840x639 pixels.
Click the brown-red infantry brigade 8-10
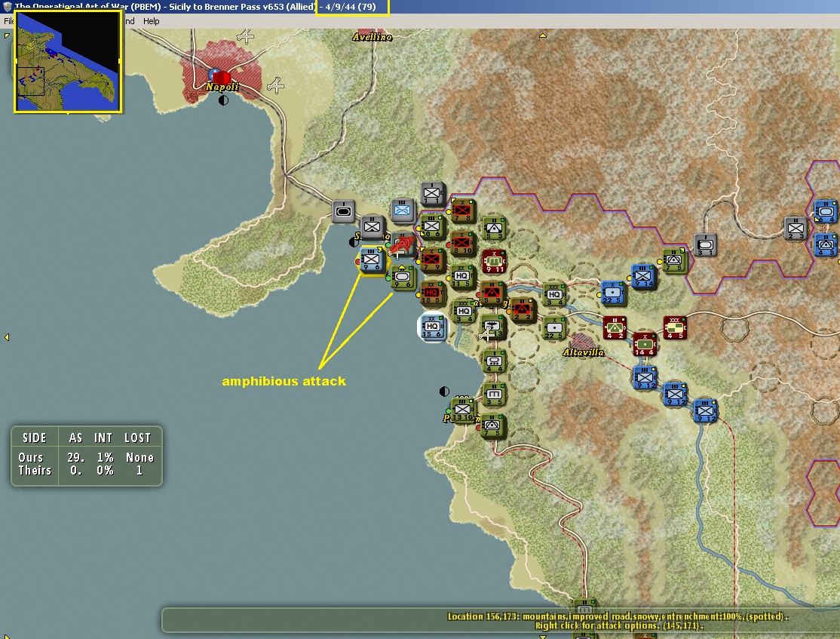(463, 244)
